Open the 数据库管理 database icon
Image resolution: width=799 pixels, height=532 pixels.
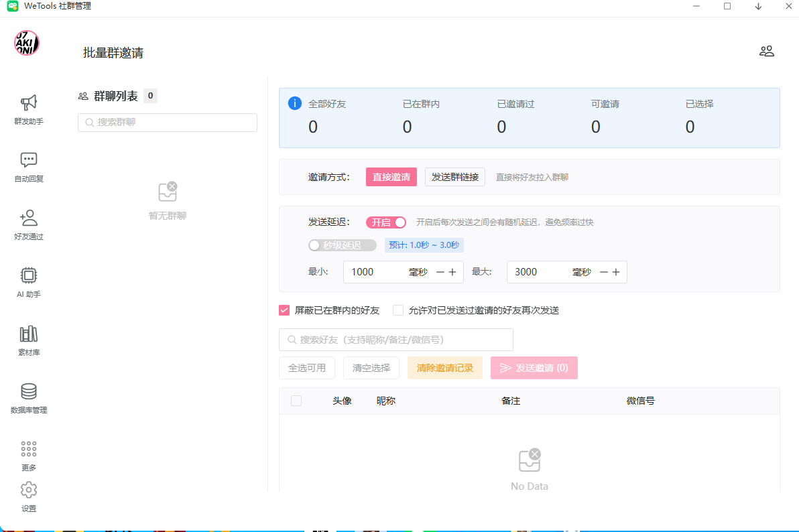coord(29,391)
